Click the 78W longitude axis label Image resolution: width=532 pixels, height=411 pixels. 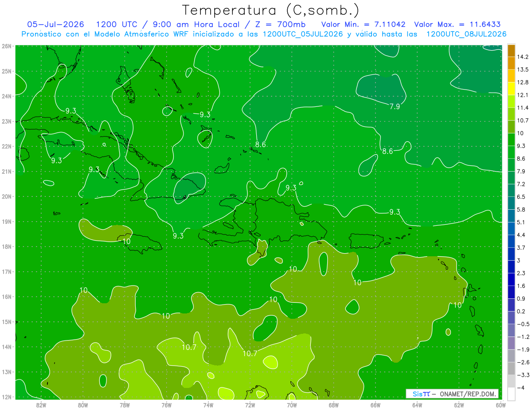coord(125,405)
